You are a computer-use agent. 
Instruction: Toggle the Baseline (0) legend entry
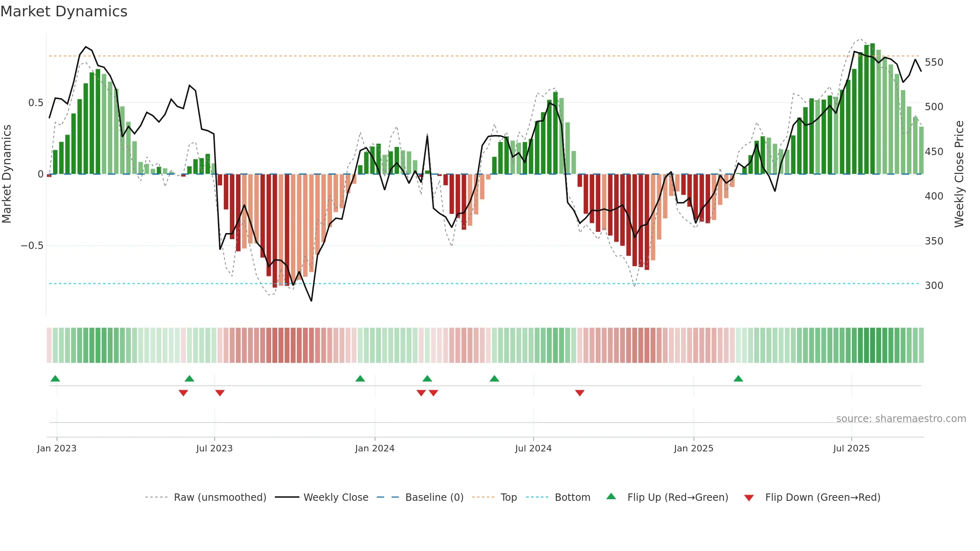pyautogui.click(x=420, y=497)
